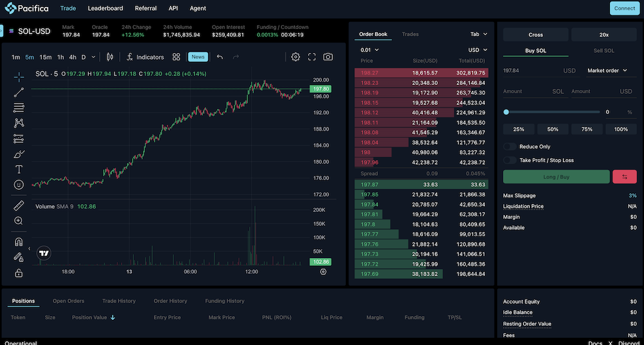644x345 pixels.
Task: Toggle the News button on chart
Action: 198,57
